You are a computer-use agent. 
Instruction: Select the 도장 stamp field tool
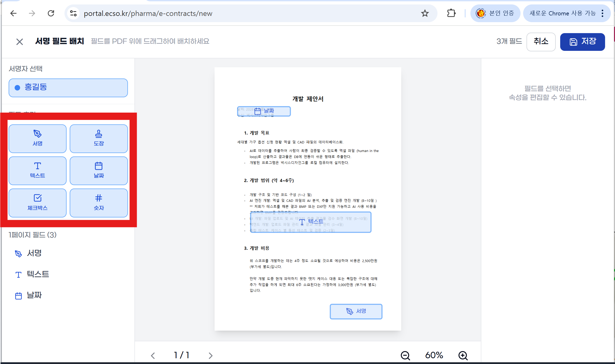tap(99, 138)
